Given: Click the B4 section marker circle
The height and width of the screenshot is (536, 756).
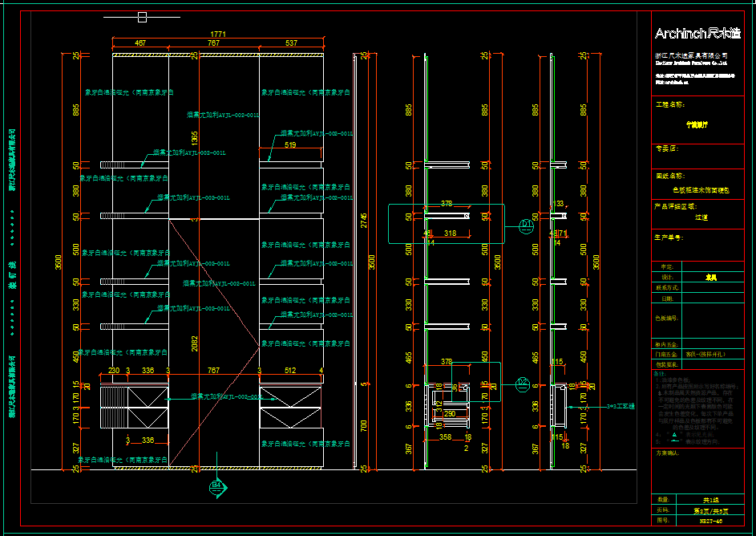Looking at the screenshot, I should click(216, 486).
